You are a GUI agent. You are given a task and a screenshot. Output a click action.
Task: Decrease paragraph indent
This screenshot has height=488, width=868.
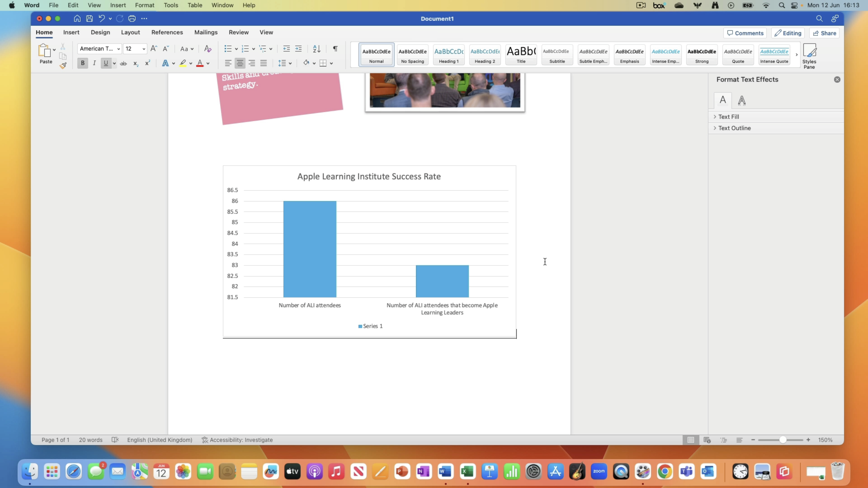(x=286, y=48)
